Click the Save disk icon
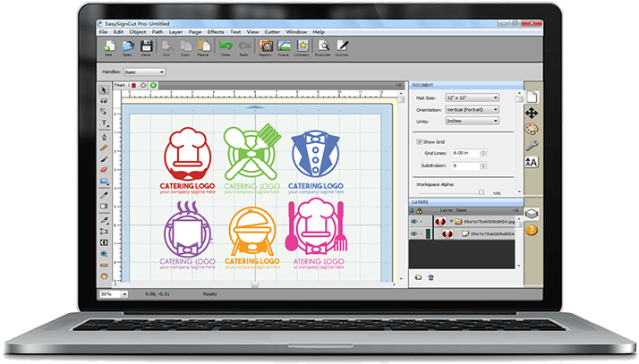 click(148, 46)
